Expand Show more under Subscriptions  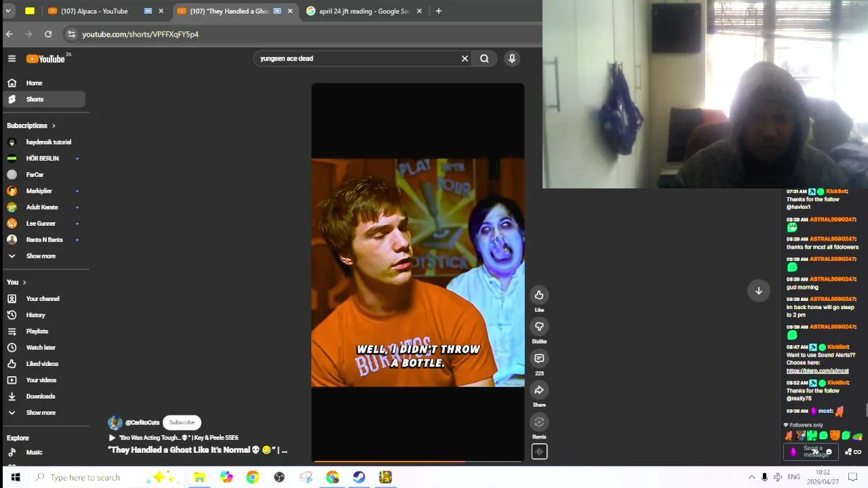pyautogui.click(x=43, y=256)
